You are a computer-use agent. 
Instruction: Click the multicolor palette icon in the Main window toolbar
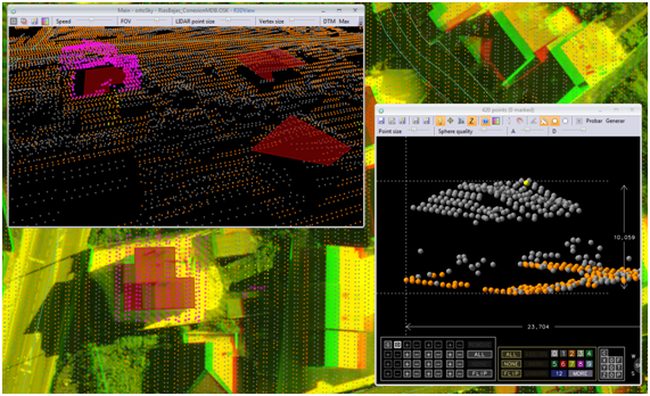pos(45,21)
